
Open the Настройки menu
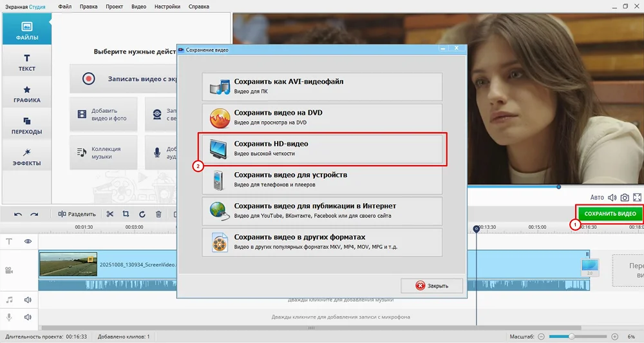(167, 6)
